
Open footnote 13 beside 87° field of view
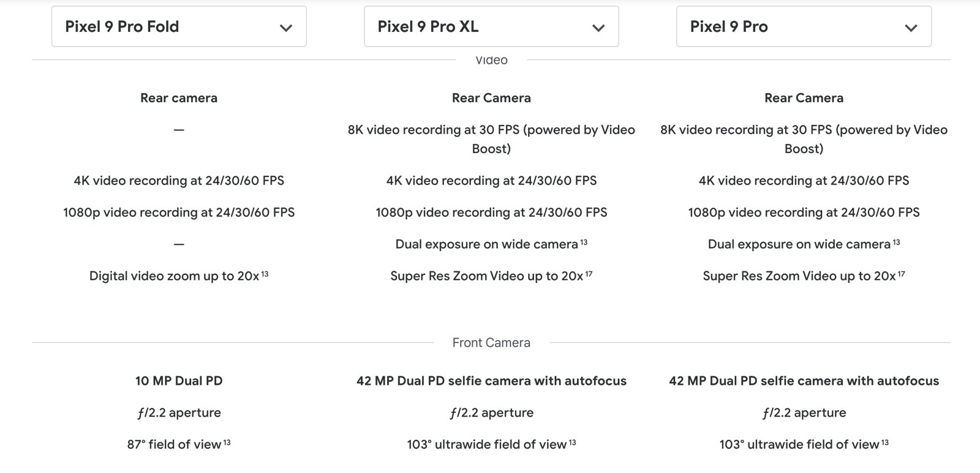(x=227, y=442)
